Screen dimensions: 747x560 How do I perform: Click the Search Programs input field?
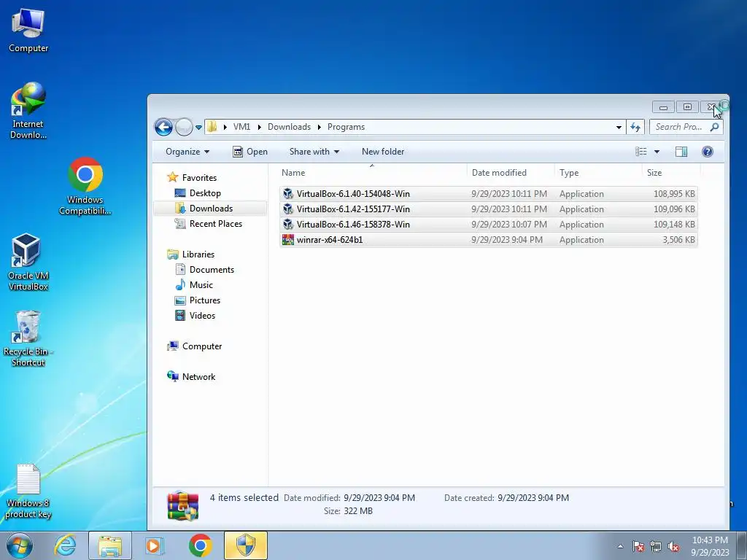(x=679, y=127)
